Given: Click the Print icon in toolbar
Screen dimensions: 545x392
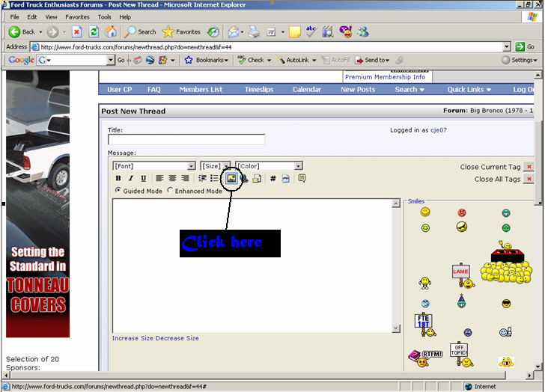Looking at the screenshot, I should (254, 32).
